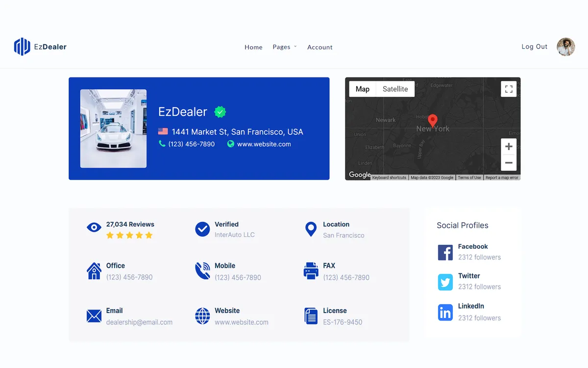This screenshot has width=588, height=368.
Task: Click the 27,034 Reviews text
Action: tap(130, 224)
